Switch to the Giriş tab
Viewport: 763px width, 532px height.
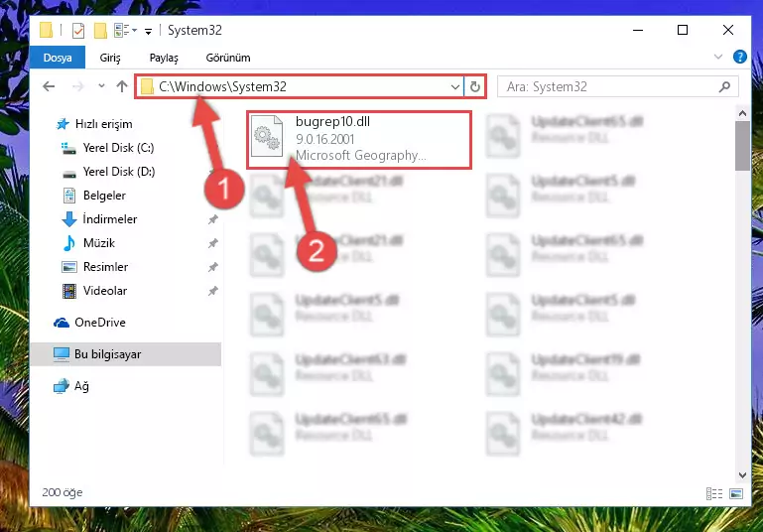pyautogui.click(x=110, y=58)
